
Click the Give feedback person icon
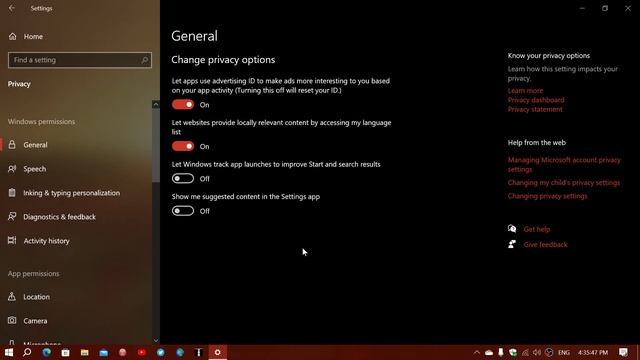(512, 244)
